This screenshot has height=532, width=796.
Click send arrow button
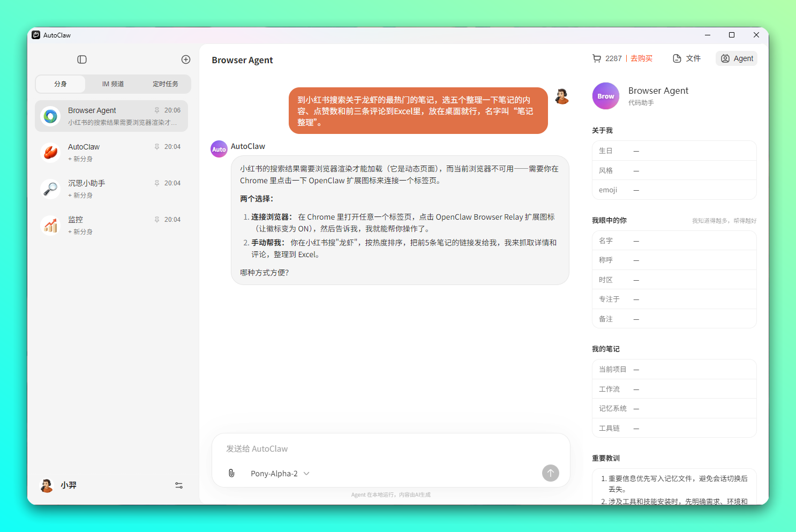551,473
